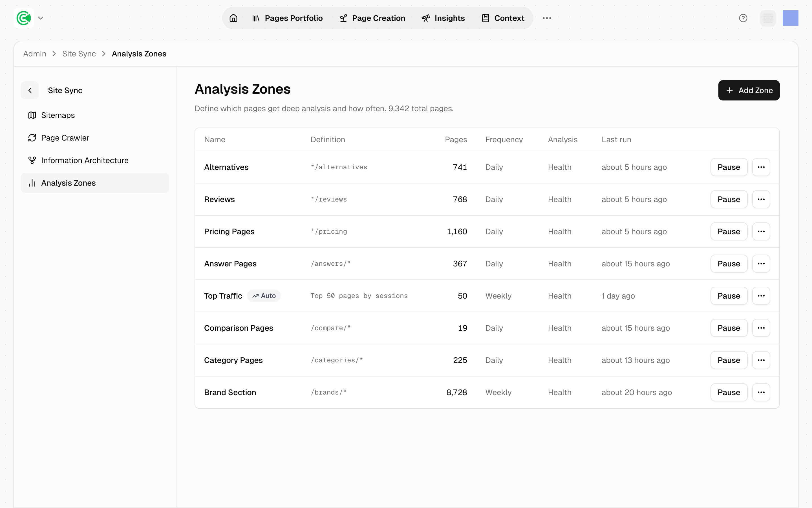Open the Page Creation tab
The width and height of the screenshot is (812, 508).
[372, 18]
